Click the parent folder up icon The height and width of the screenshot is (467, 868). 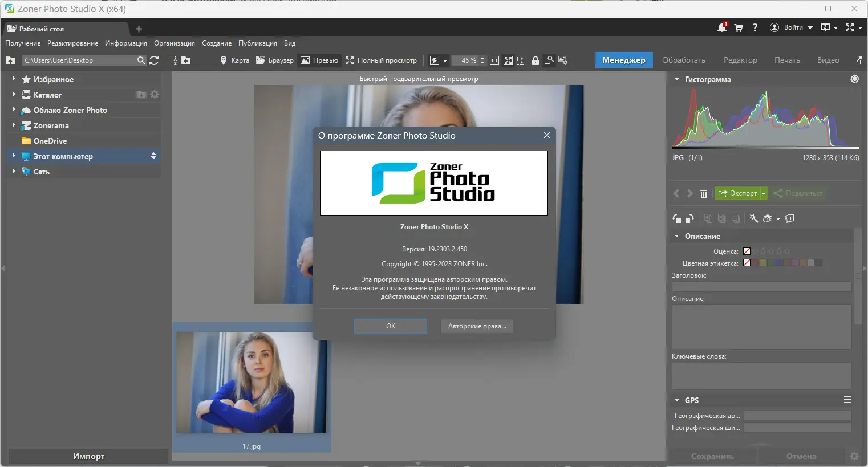[x=10, y=60]
